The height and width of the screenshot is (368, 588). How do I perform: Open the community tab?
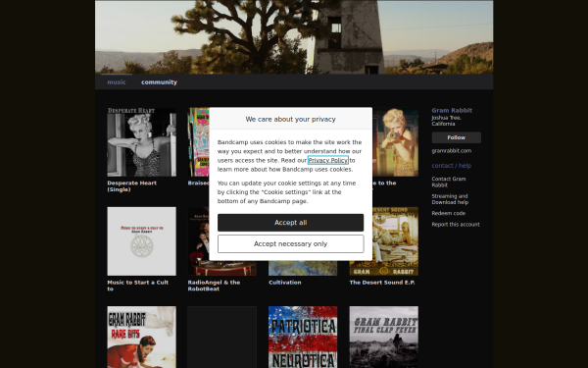[159, 82]
